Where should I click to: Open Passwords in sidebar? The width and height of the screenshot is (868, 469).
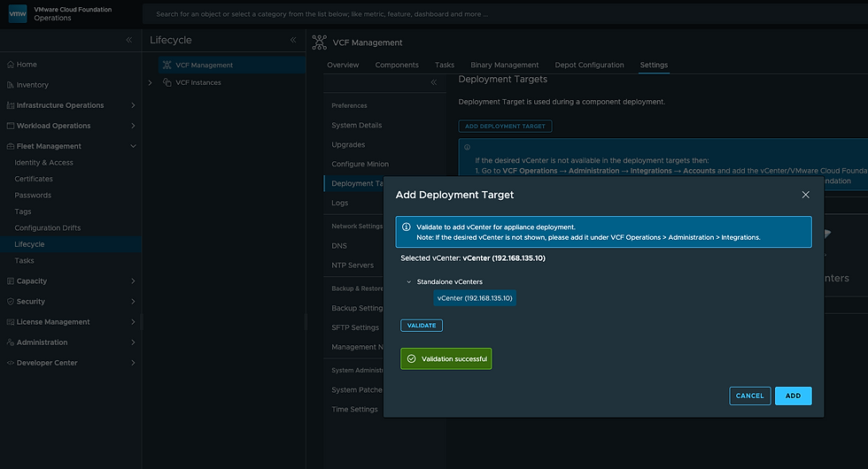[x=33, y=196]
